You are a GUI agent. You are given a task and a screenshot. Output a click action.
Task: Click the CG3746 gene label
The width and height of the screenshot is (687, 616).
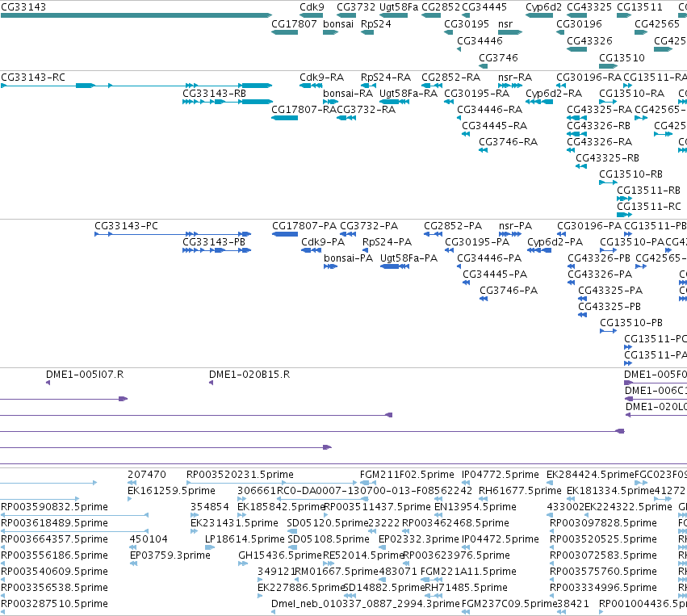point(498,58)
